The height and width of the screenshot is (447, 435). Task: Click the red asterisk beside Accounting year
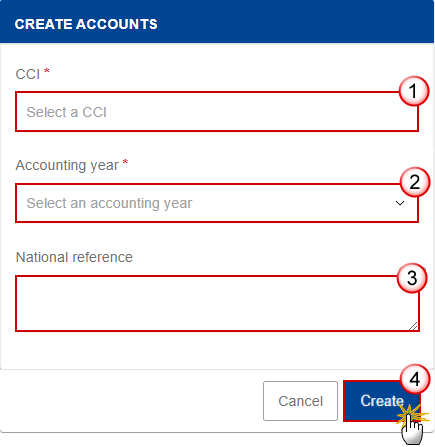click(x=125, y=162)
